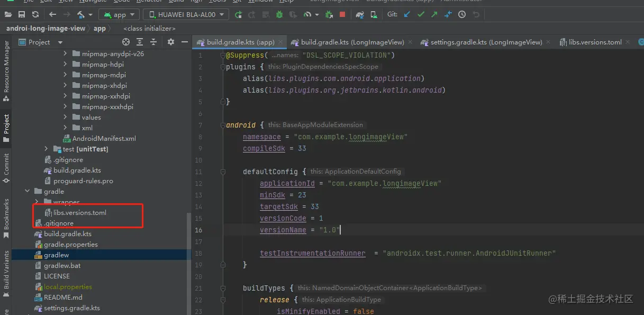Navigate Back with the left arrow icon
Viewport: 644px width, 315px height.
pyautogui.click(x=52, y=15)
